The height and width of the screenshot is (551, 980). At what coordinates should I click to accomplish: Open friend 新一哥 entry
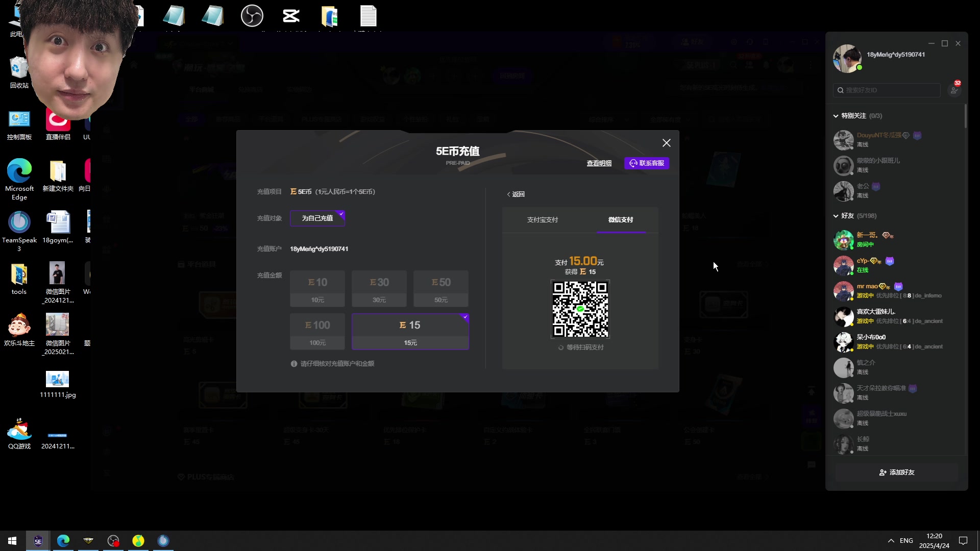pyautogui.click(x=896, y=240)
